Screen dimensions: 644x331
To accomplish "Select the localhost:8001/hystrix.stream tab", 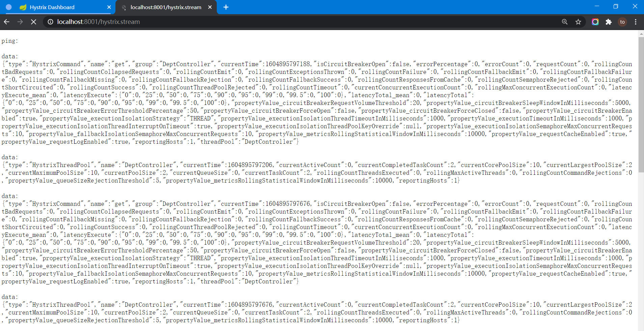I will (x=166, y=7).
